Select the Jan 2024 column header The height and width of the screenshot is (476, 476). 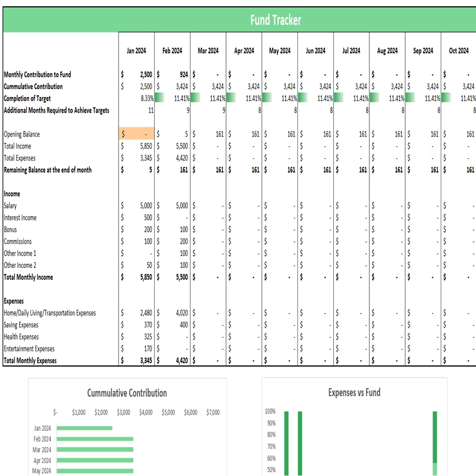(x=137, y=51)
